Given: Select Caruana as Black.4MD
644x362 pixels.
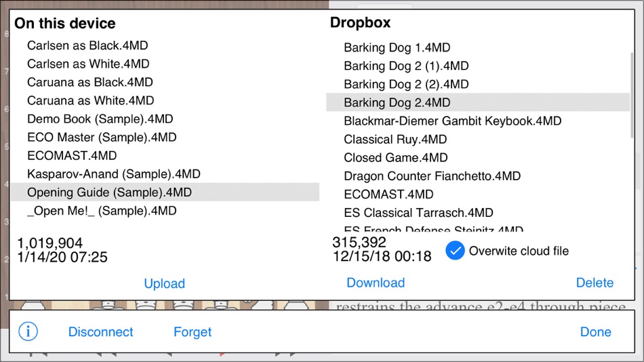Looking at the screenshot, I should click(165, 82).
